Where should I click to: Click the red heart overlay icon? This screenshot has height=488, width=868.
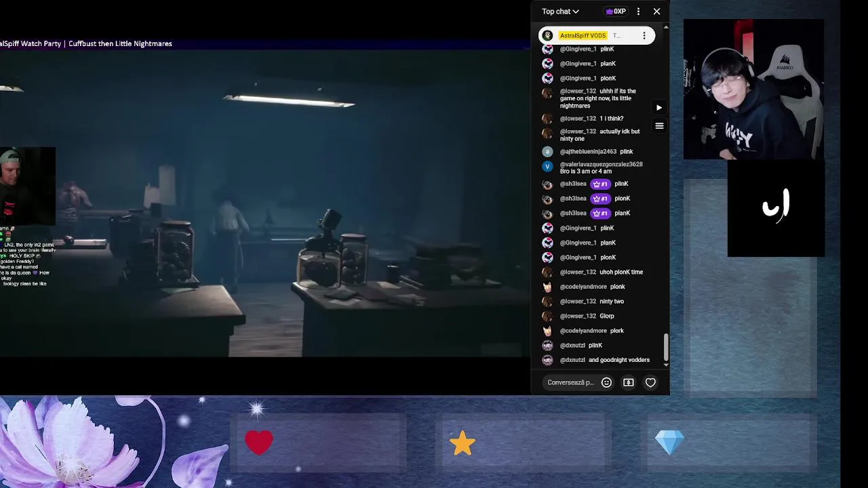(259, 443)
